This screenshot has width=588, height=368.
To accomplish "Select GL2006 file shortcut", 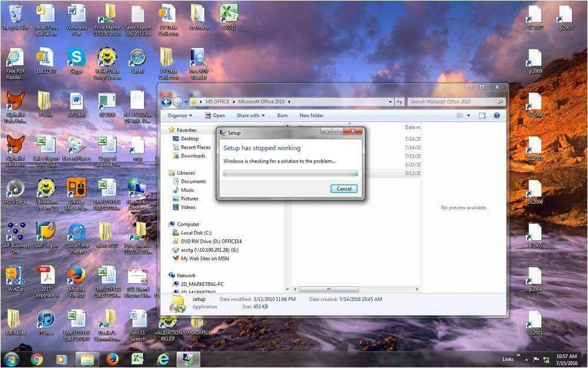I will click(535, 192).
